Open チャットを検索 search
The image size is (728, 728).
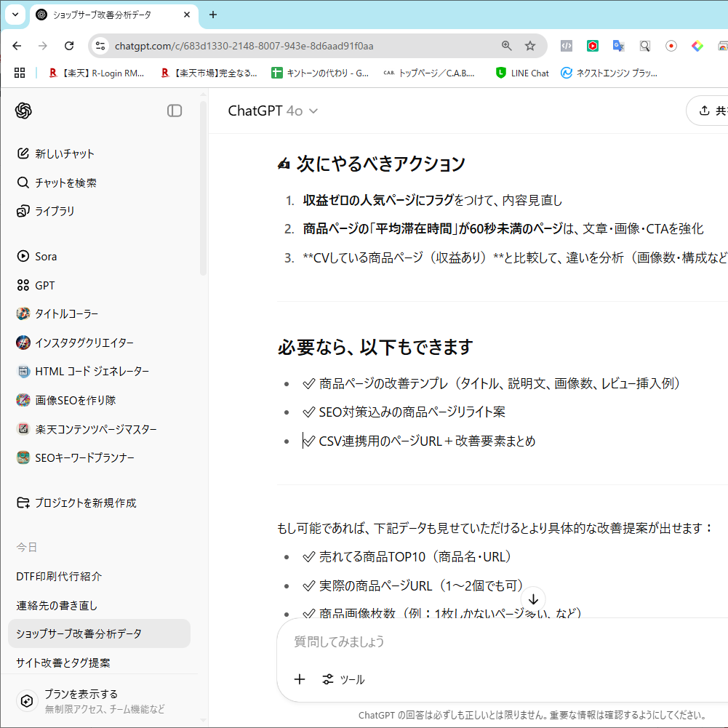tap(57, 183)
